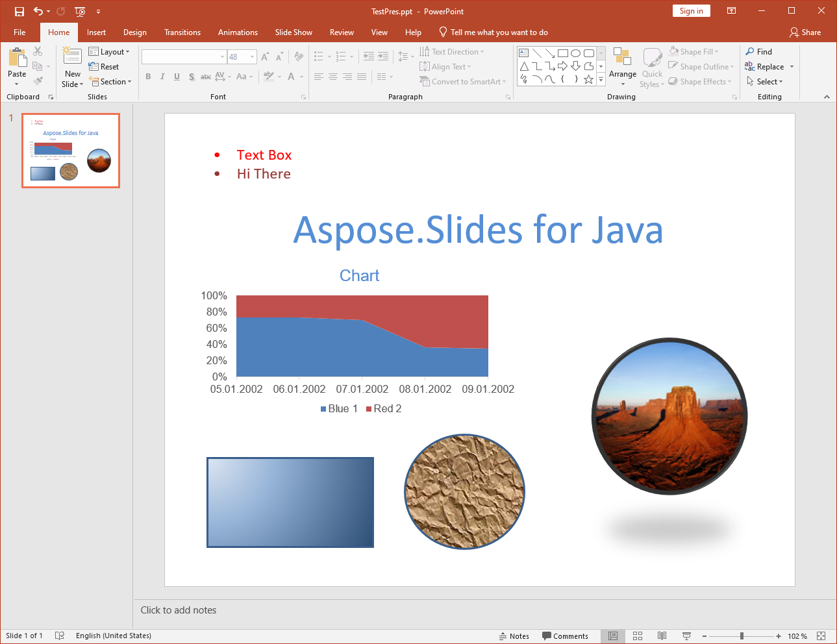Viewport: 837px width, 644px height.
Task: Adjust the zoom slider in the status bar
Action: click(x=742, y=636)
